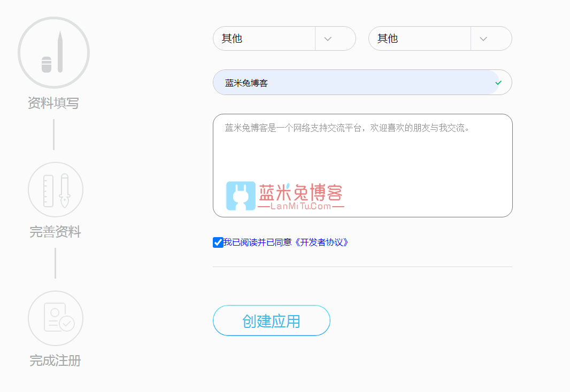Click the document-check 完成注册 step icon
The width and height of the screenshot is (570, 392).
coord(56,318)
